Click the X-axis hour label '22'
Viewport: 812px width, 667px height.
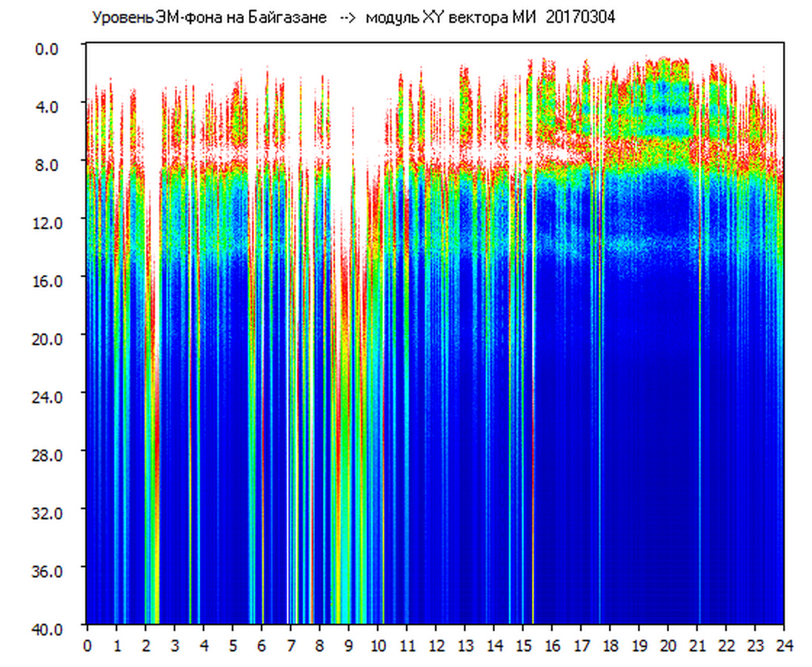[x=727, y=646]
